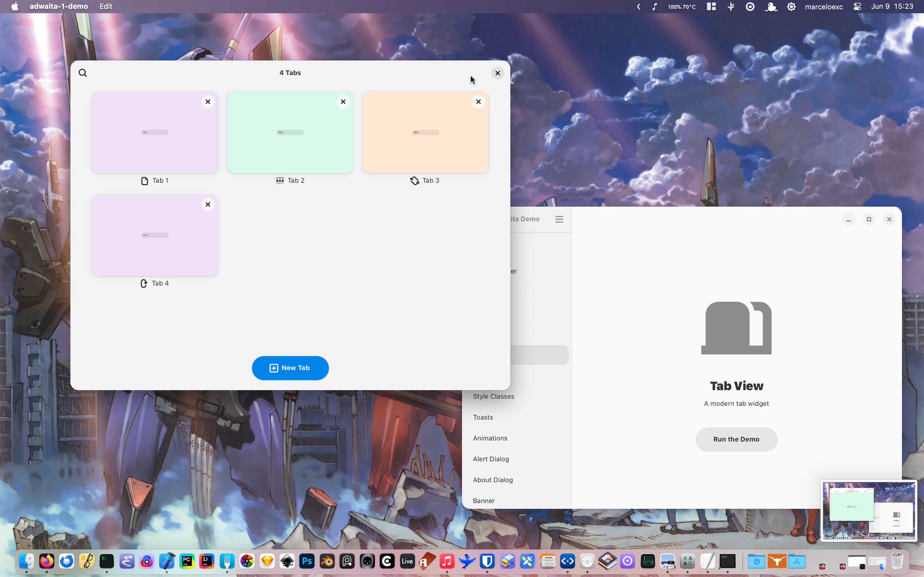
Task: Open Font Book from the dock
Action: 688,561
